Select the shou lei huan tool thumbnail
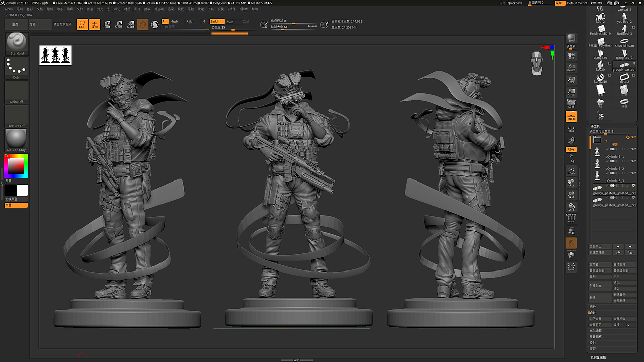 click(624, 41)
